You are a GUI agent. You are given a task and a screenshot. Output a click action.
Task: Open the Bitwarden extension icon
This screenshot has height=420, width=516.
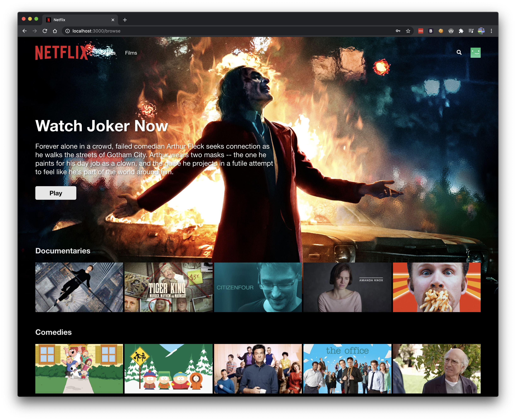(431, 31)
